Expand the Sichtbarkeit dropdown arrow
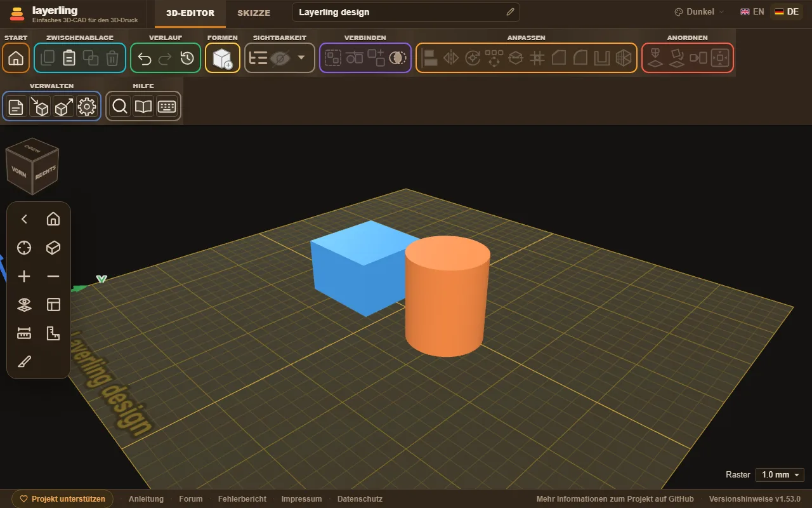The height and width of the screenshot is (508, 812). pos(301,58)
